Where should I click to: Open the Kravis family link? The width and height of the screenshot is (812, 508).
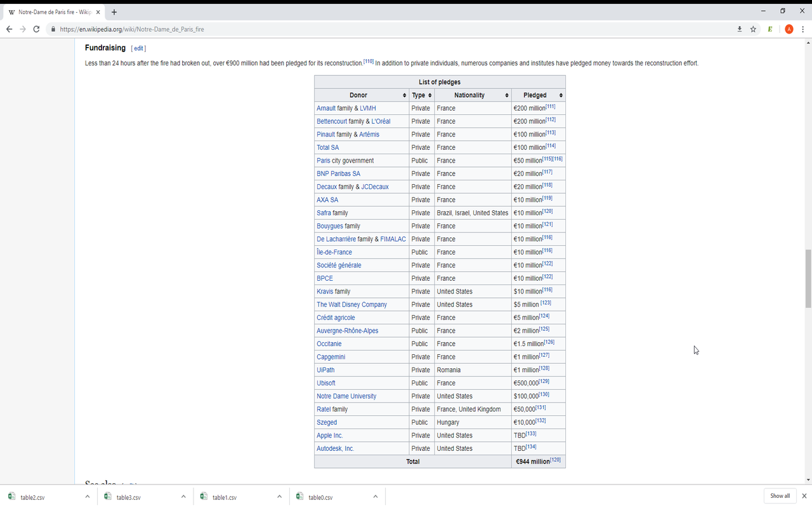325,291
